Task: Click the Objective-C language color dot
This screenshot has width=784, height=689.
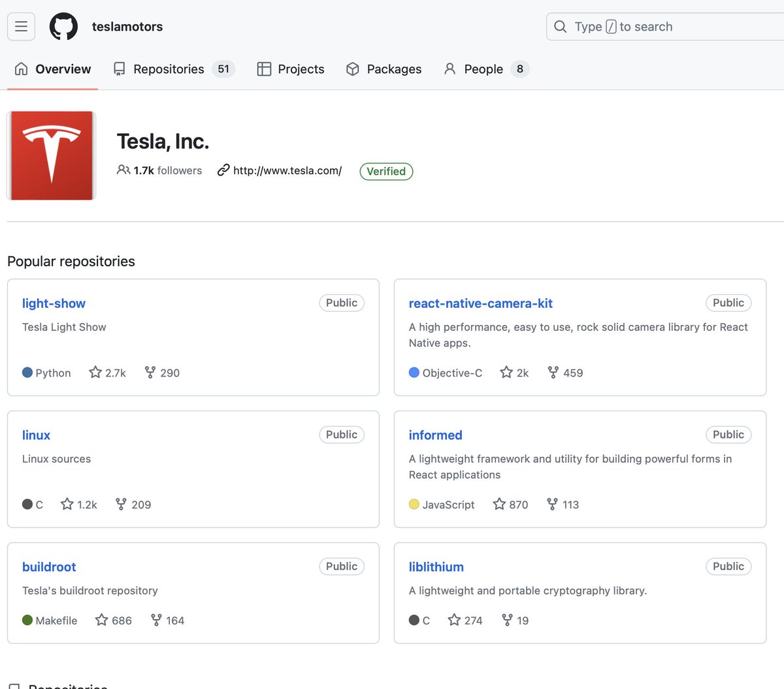Action: point(414,373)
